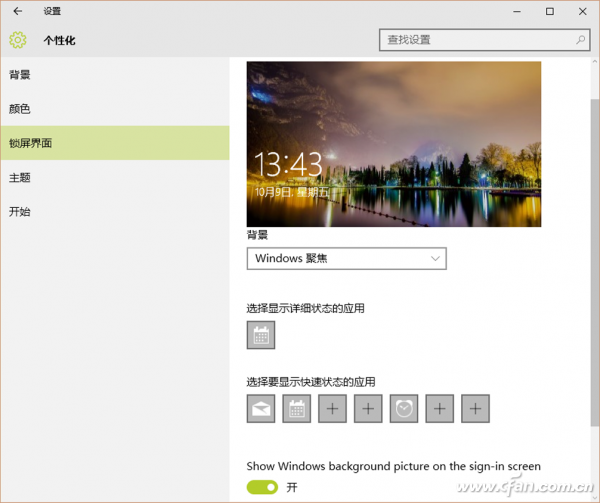Minimize the Settings window
Viewport: 600px width, 503px height.
pyautogui.click(x=517, y=11)
